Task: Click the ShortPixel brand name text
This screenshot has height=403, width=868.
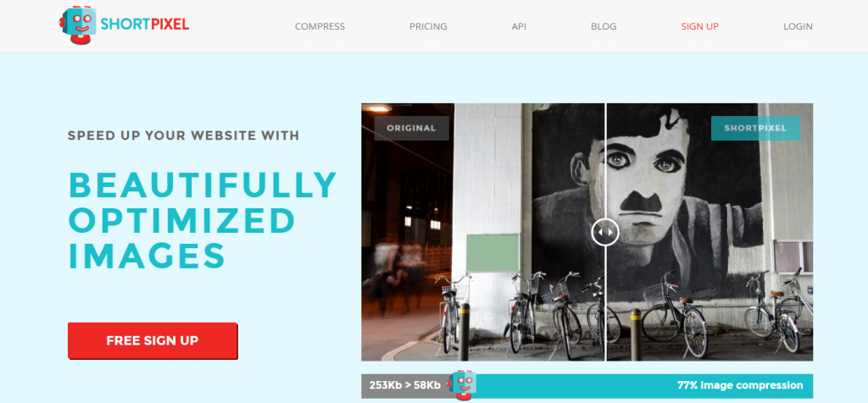Action: pos(145,24)
